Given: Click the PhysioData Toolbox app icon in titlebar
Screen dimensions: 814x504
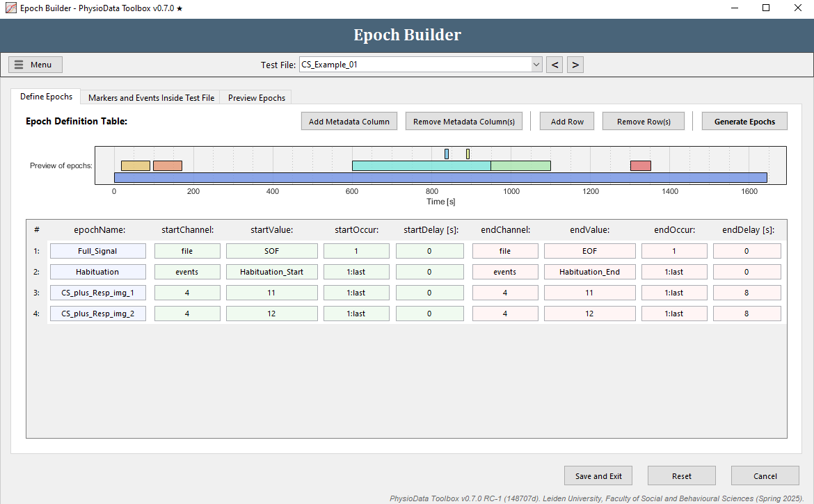Looking at the screenshot, I should (10, 8).
